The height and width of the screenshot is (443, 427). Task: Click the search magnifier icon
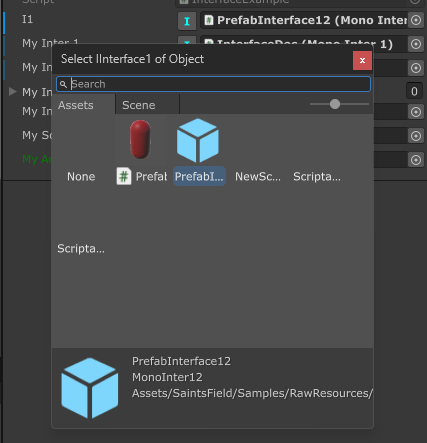point(63,84)
